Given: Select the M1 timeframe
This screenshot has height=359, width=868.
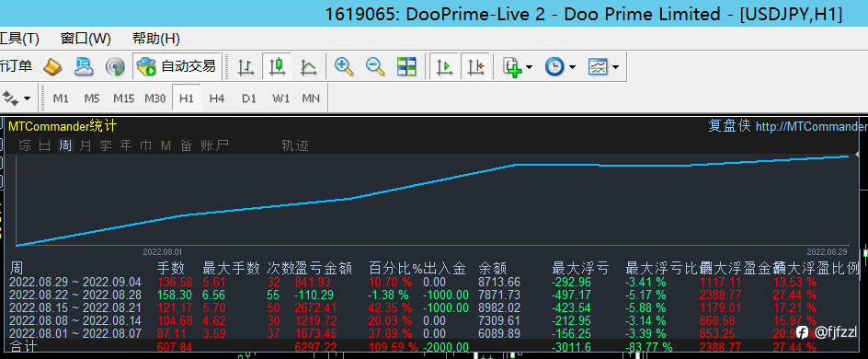Looking at the screenshot, I should pos(61,98).
